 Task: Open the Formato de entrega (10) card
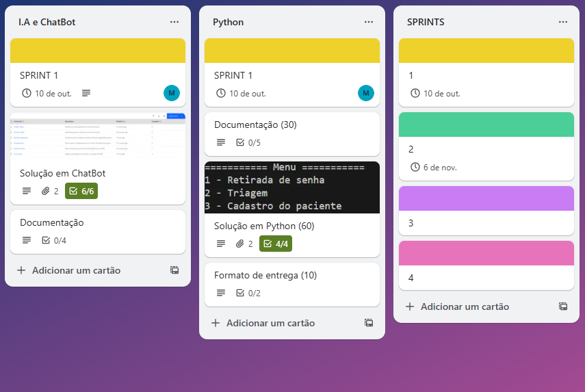pos(265,275)
